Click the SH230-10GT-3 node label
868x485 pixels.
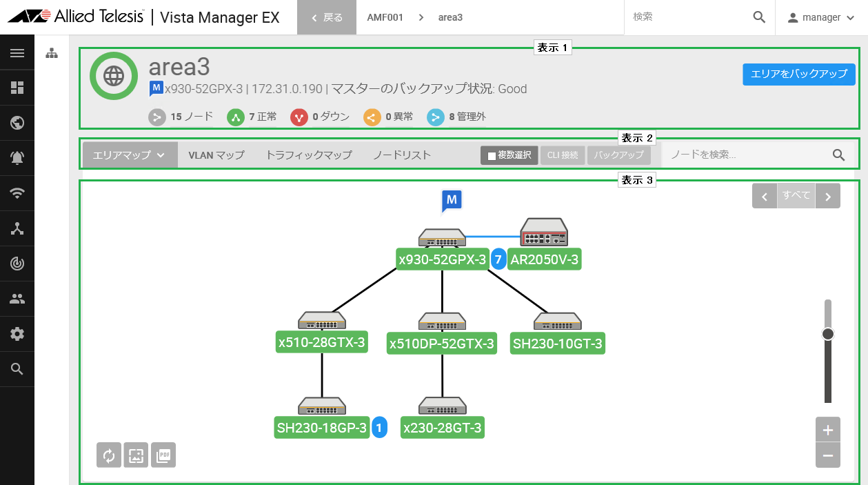tap(558, 344)
